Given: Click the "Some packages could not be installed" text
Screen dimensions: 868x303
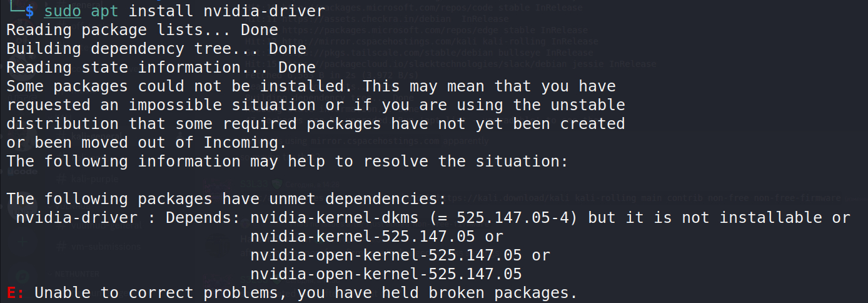Looking at the screenshot, I should pyautogui.click(x=179, y=86).
